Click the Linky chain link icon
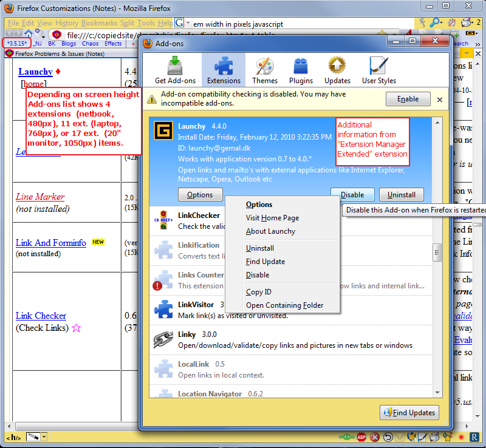Image resolution: width=486 pixels, height=448 pixels. (x=163, y=339)
